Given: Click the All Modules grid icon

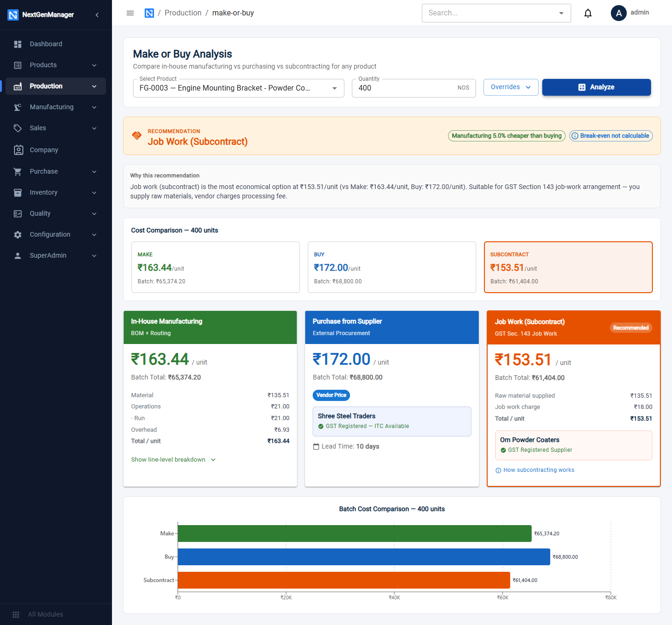Looking at the screenshot, I should (16, 615).
